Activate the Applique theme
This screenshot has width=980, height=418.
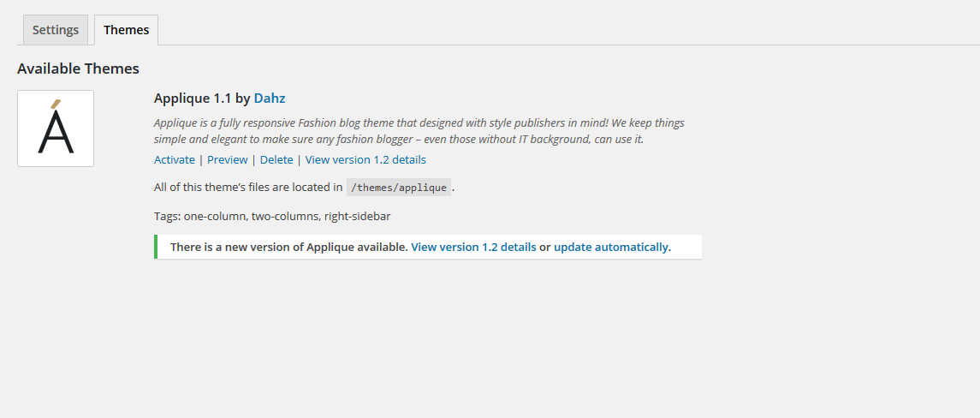coord(175,159)
